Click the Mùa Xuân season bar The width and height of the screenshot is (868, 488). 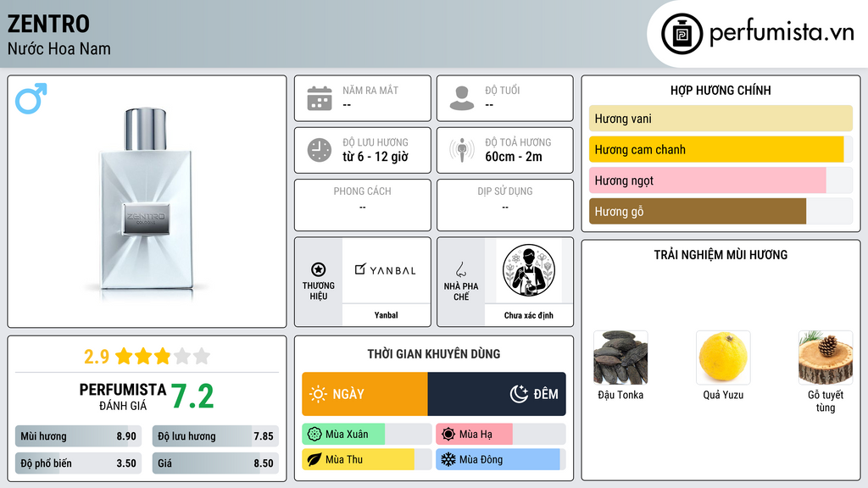pos(366,435)
